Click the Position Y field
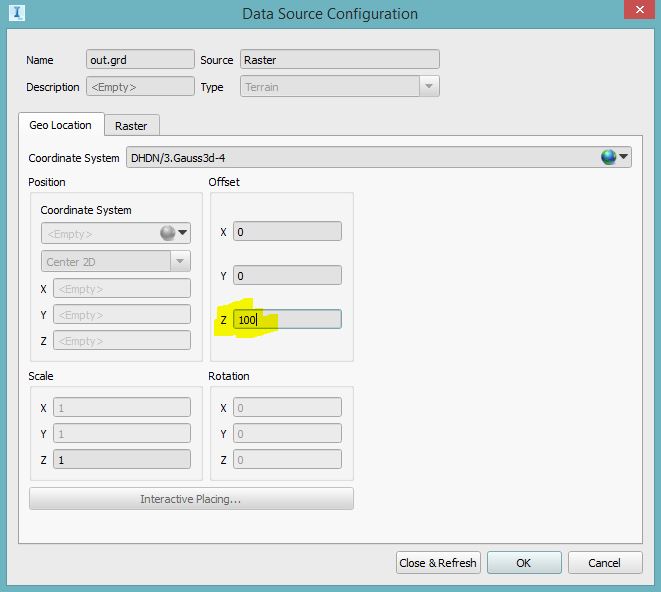 [x=122, y=315]
